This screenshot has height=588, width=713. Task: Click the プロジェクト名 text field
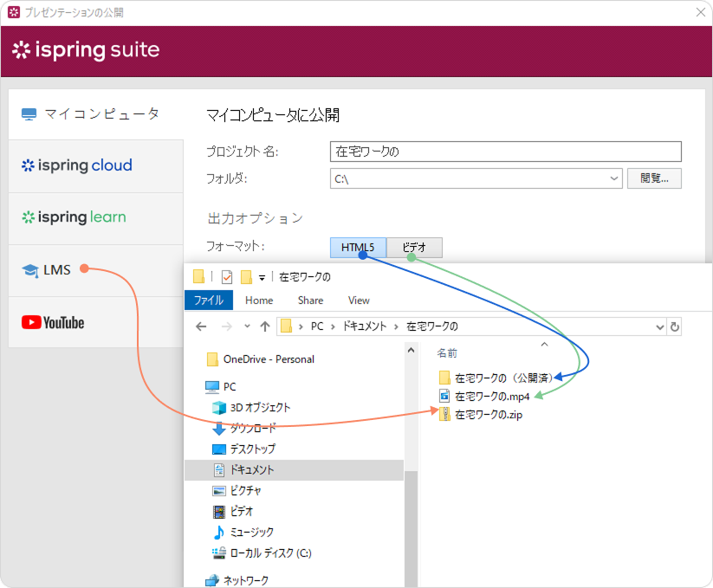click(x=505, y=152)
